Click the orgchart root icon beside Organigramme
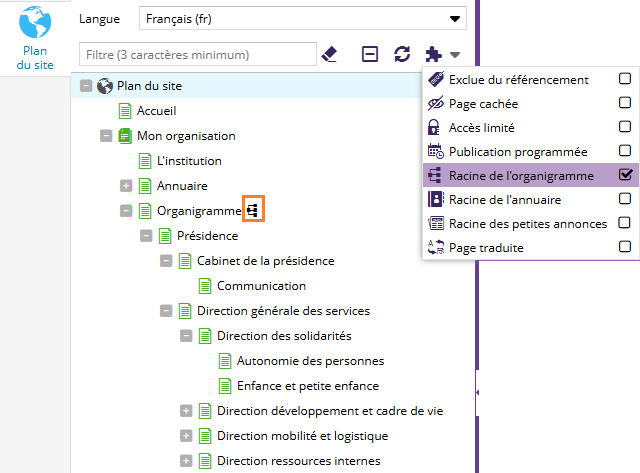 click(252, 210)
